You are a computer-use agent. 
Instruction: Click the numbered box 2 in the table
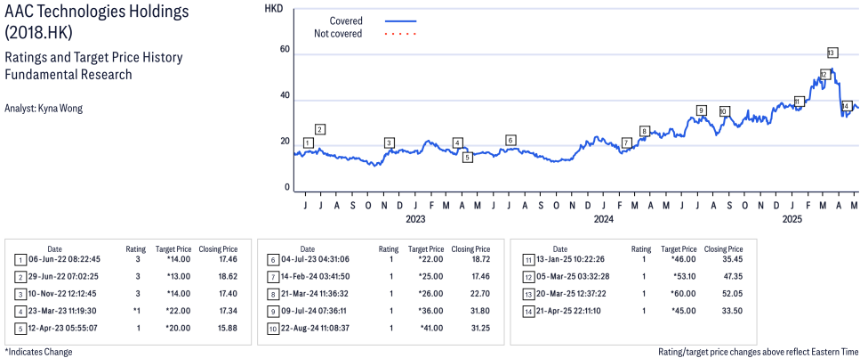20,277
